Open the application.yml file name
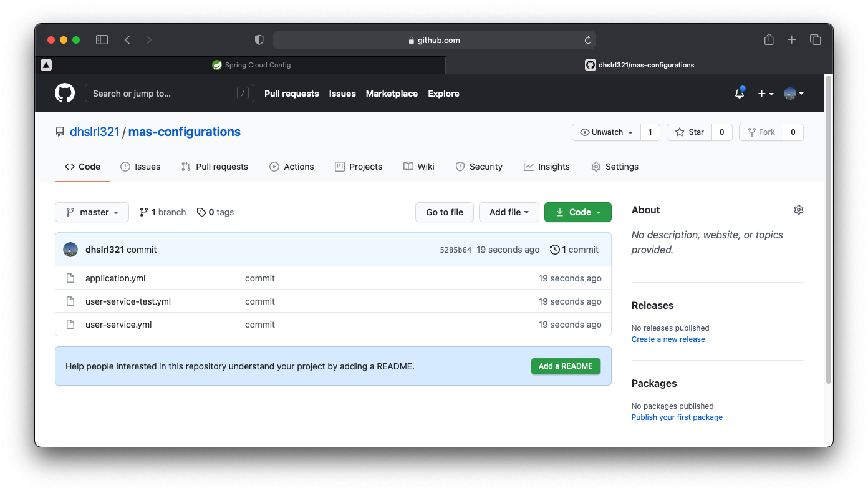This screenshot has width=868, height=493. pyautogui.click(x=115, y=278)
